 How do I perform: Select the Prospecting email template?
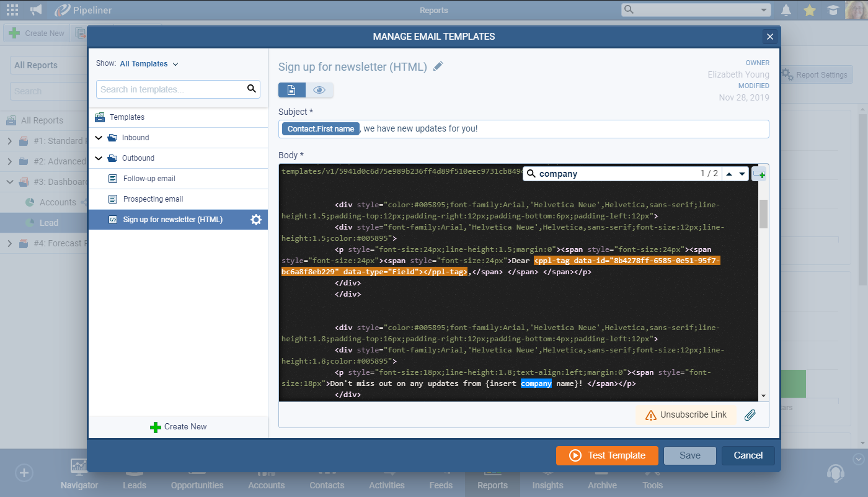(153, 199)
